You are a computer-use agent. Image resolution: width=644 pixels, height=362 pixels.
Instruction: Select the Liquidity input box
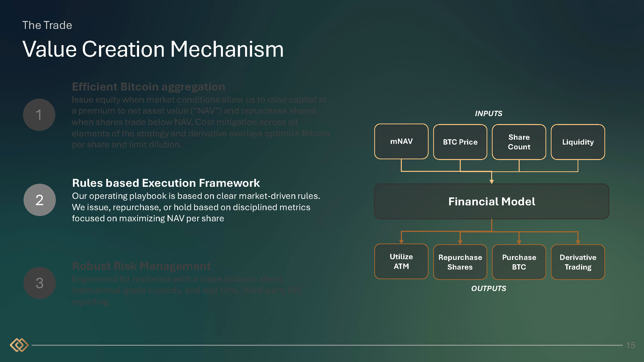578,142
